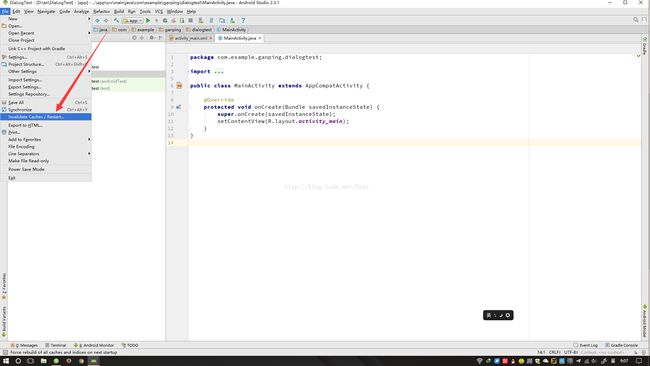650x366 pixels.
Task: Click the Debug bug icon in the toolbar
Action: coord(165,20)
